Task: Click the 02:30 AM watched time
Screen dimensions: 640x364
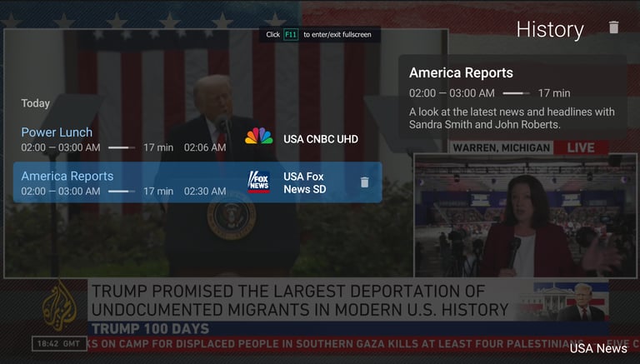Action: [x=205, y=192]
